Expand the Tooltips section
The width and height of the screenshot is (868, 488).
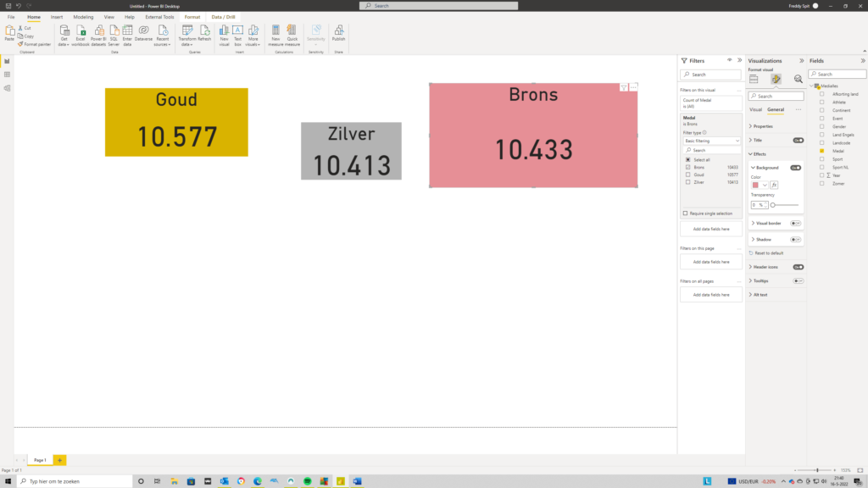(760, 280)
